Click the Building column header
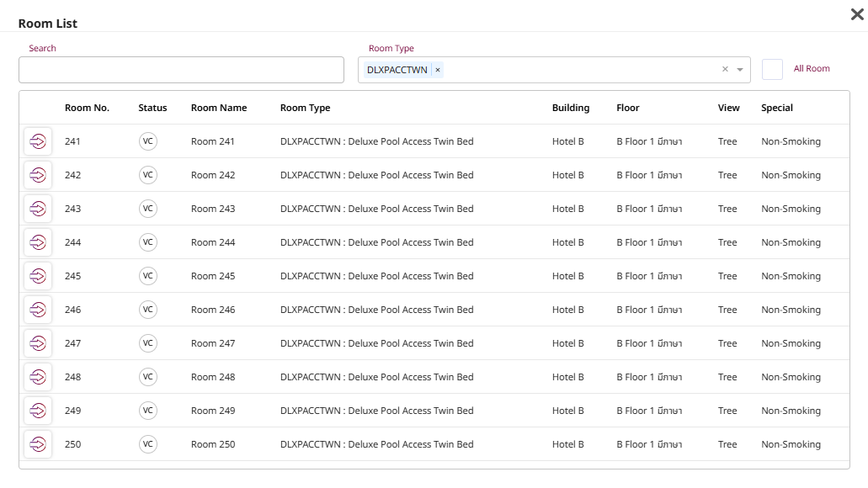The image size is (868, 488). click(570, 108)
